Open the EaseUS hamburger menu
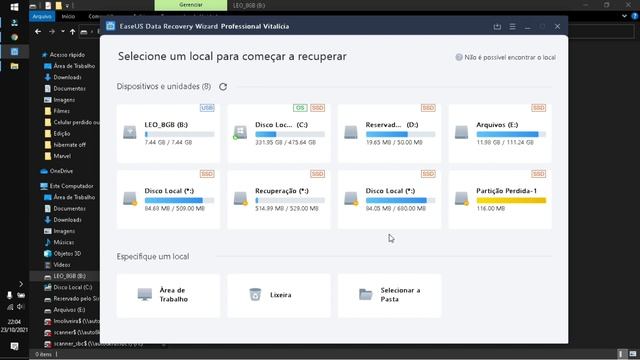The image size is (640, 360). point(512,27)
